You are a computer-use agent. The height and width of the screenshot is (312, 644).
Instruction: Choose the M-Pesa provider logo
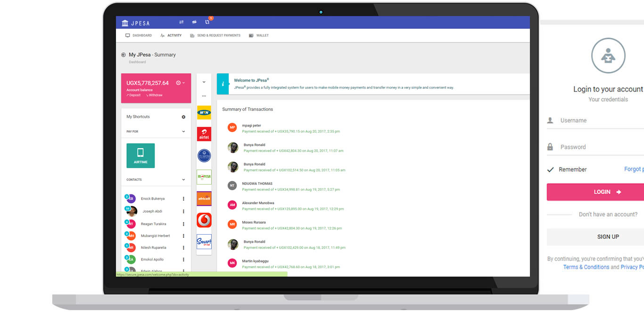click(x=204, y=177)
